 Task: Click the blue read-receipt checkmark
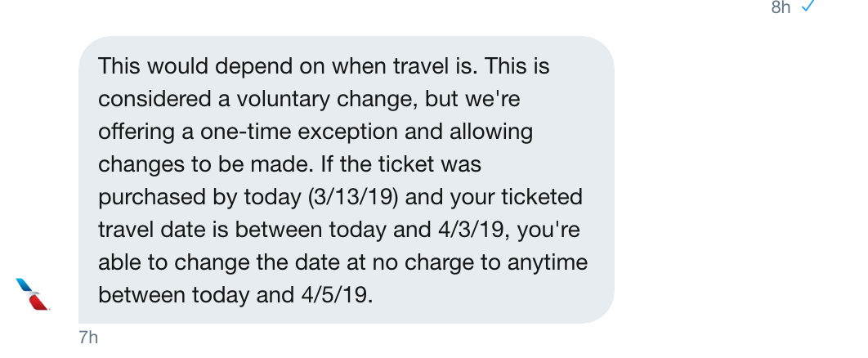(x=808, y=6)
